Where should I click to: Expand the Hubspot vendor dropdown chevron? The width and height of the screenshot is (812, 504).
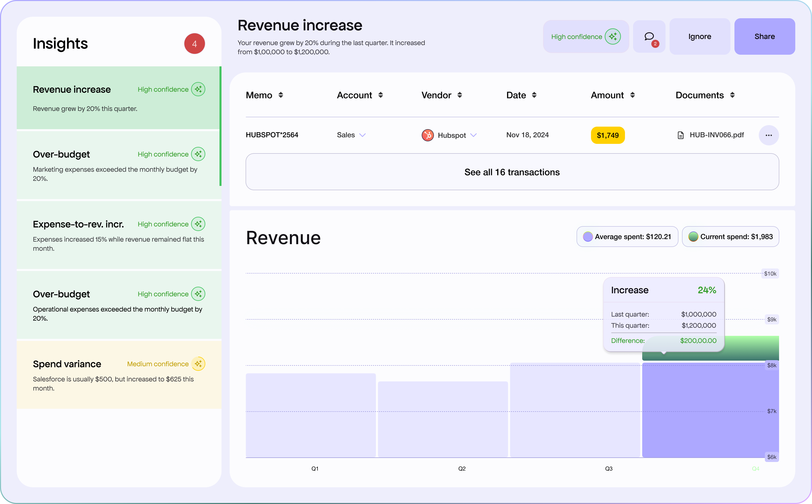pos(473,135)
